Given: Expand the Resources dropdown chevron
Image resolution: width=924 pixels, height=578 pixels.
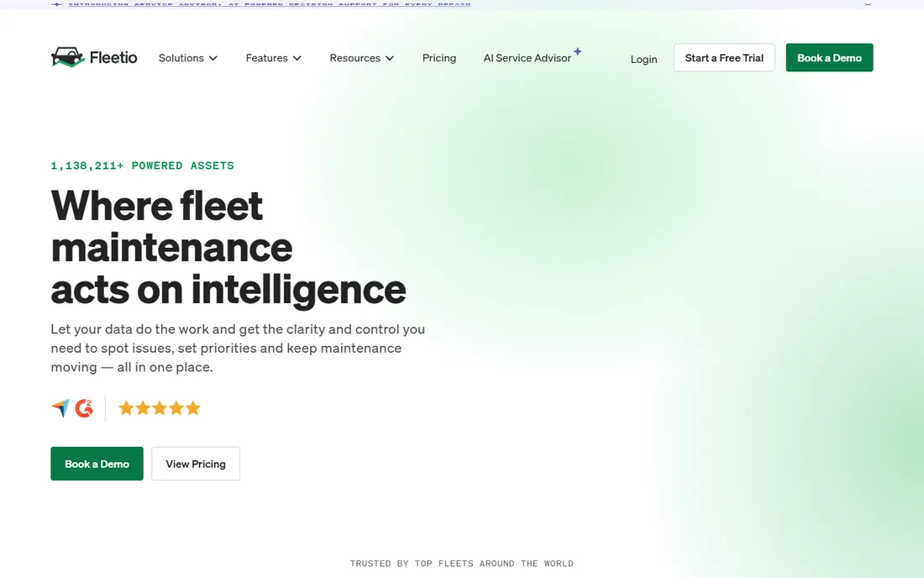Looking at the screenshot, I should (x=390, y=58).
